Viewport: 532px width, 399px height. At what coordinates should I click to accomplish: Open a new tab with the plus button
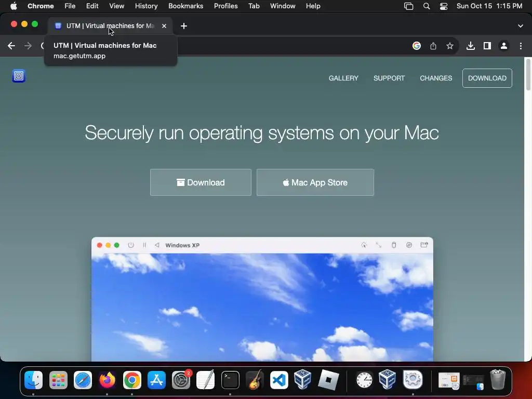click(184, 26)
